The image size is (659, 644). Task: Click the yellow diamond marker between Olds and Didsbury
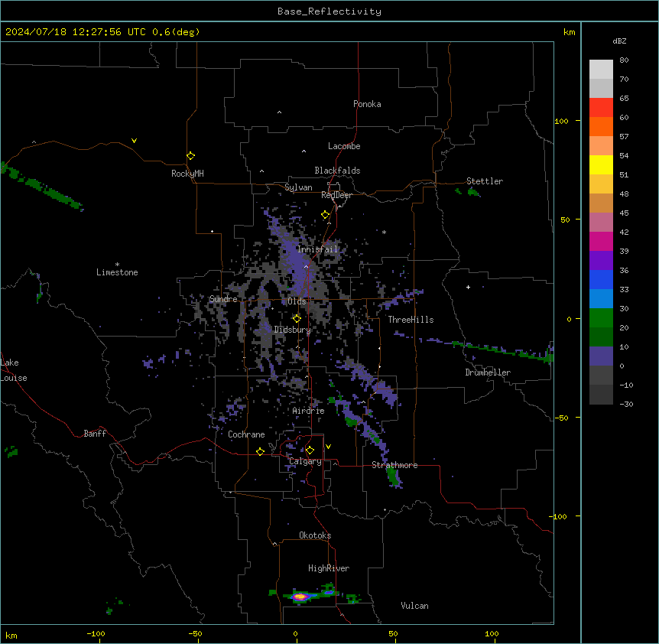point(297,318)
